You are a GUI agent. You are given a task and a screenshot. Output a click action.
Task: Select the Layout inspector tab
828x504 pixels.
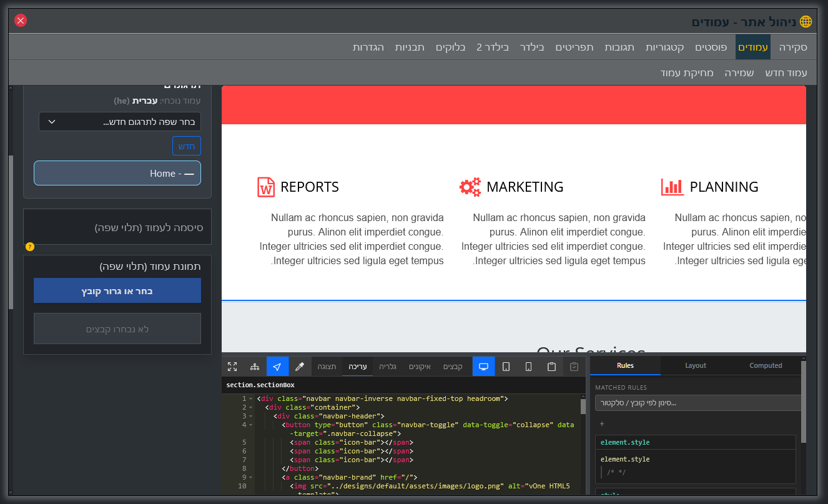tap(696, 365)
